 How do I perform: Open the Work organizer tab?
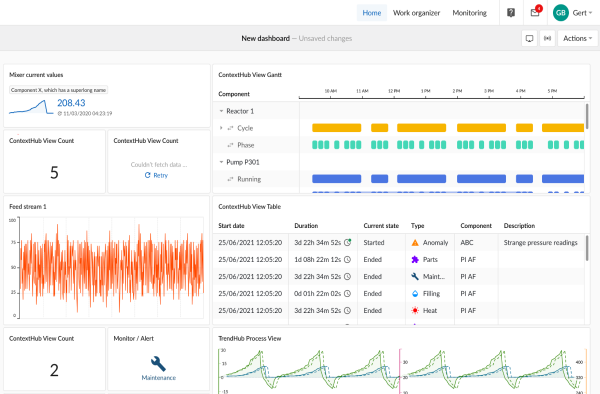pyautogui.click(x=416, y=13)
